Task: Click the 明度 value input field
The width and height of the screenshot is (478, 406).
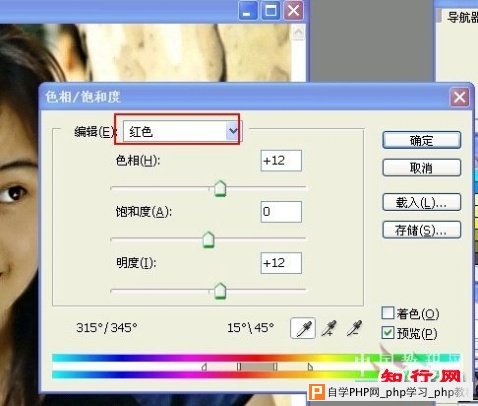Action: pos(281,263)
